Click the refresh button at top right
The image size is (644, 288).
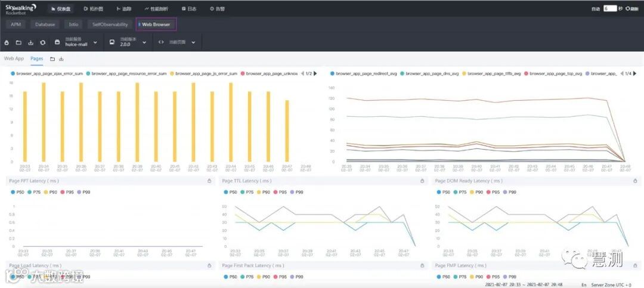point(633,8)
